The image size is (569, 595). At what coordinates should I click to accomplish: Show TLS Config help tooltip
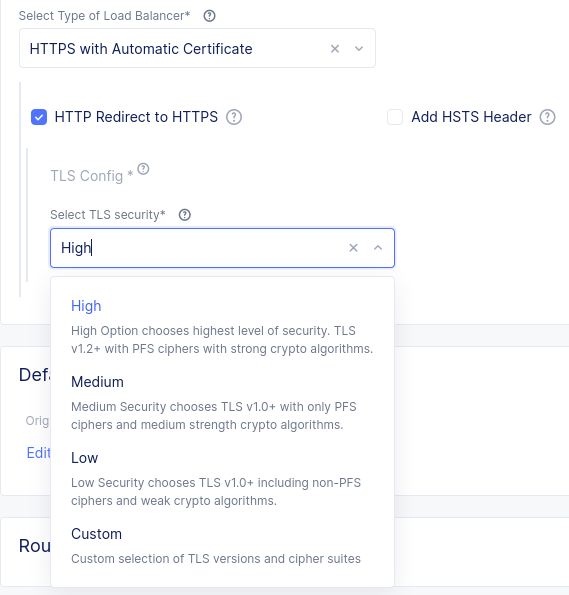pyautogui.click(x=143, y=169)
